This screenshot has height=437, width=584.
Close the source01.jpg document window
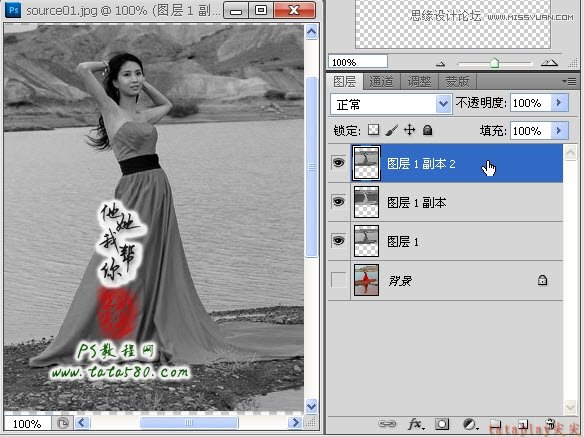click(294, 10)
